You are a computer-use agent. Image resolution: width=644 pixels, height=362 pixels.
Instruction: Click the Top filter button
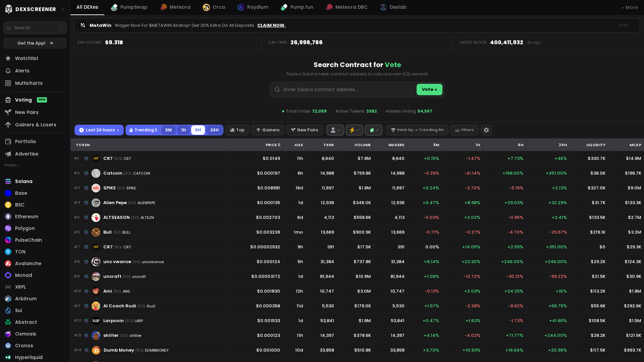point(237,130)
